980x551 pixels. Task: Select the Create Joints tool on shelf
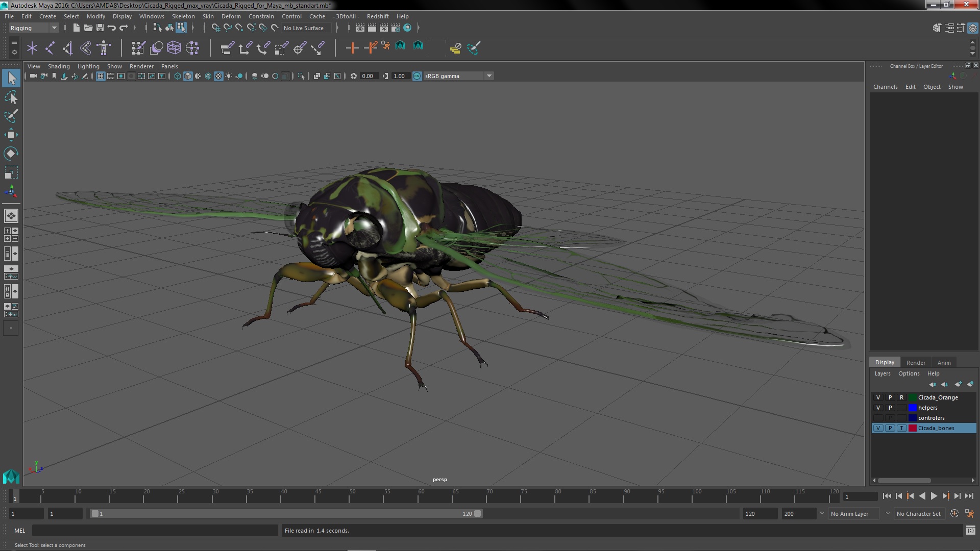coord(50,48)
